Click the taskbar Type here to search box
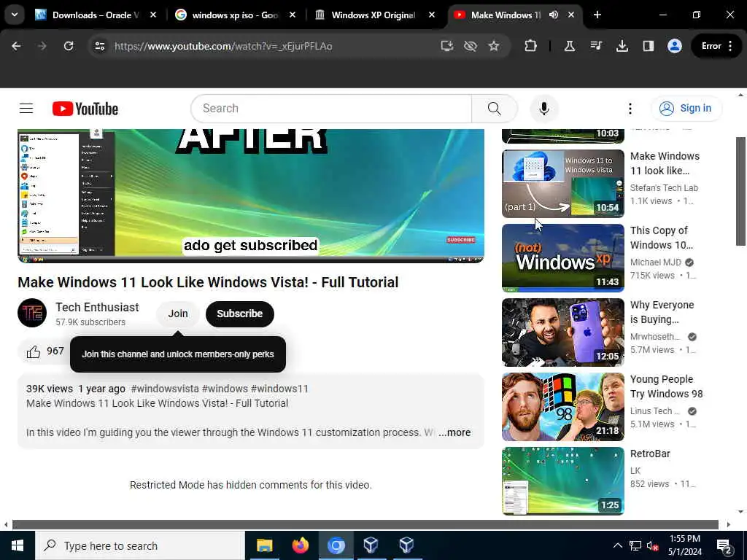Viewport: 747px width, 560px height. tap(140, 545)
